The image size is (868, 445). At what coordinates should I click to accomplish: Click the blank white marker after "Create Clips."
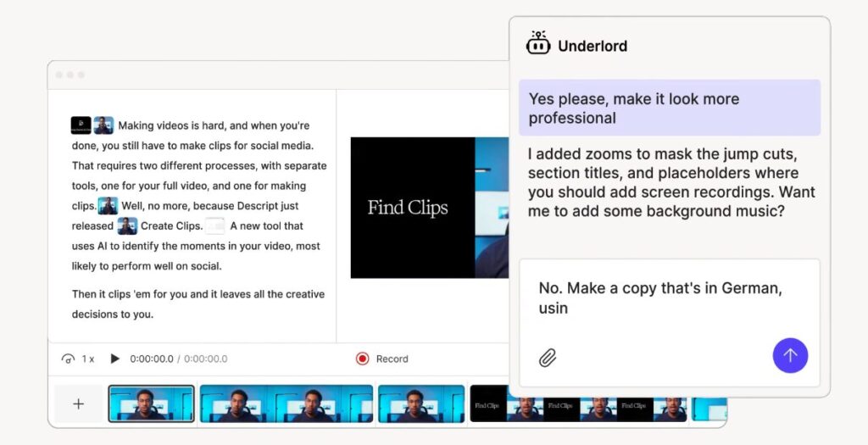point(216,226)
